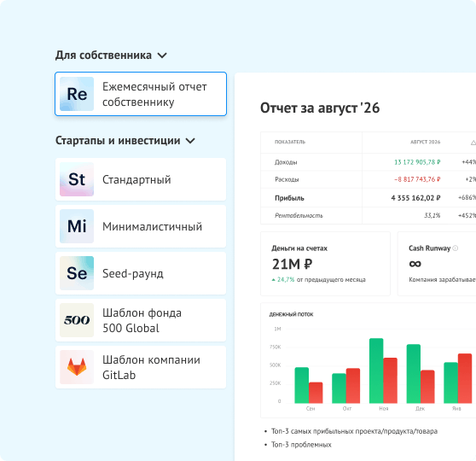The image size is (476, 461).
Task: Select the "Ежемесячный отчет собственнику" template
Action: point(141,94)
